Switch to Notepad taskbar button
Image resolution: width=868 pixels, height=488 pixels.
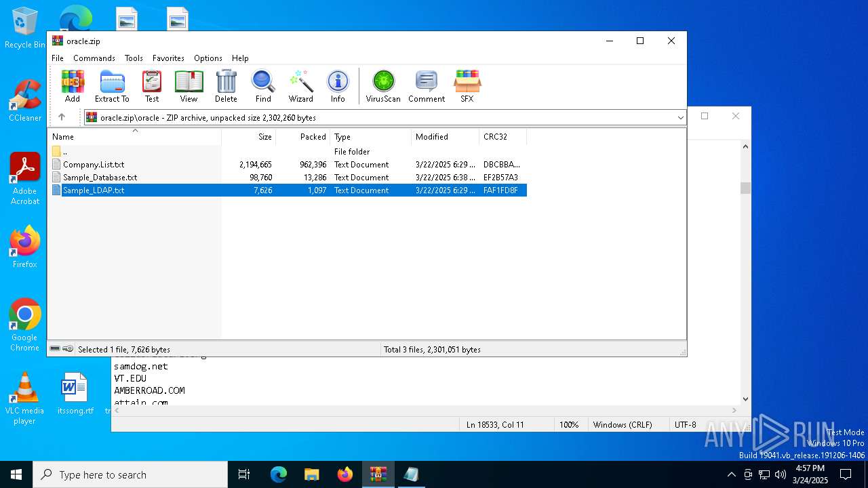pos(411,474)
